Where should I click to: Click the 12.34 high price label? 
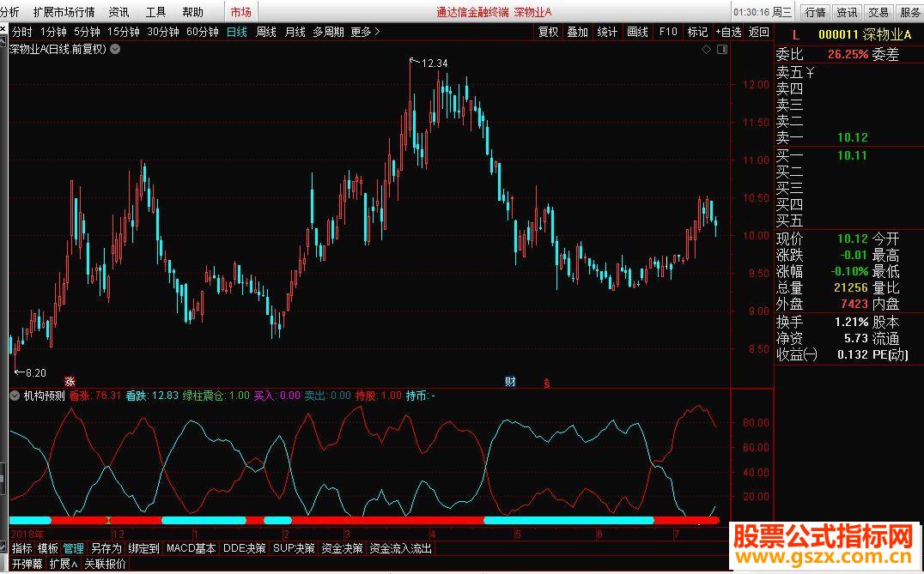point(435,63)
